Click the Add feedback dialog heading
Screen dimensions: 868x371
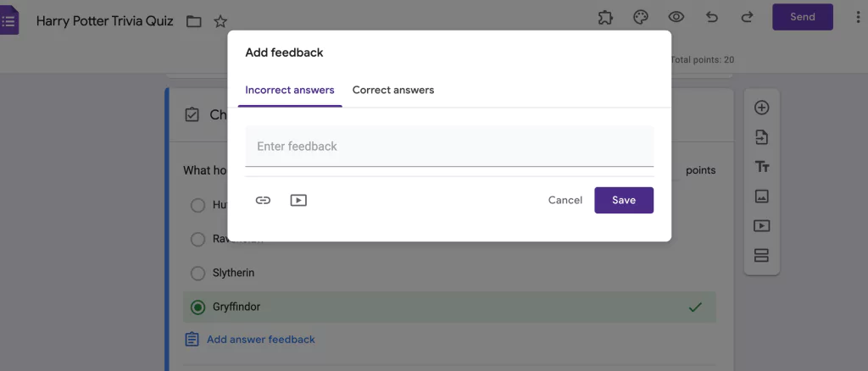(x=284, y=53)
